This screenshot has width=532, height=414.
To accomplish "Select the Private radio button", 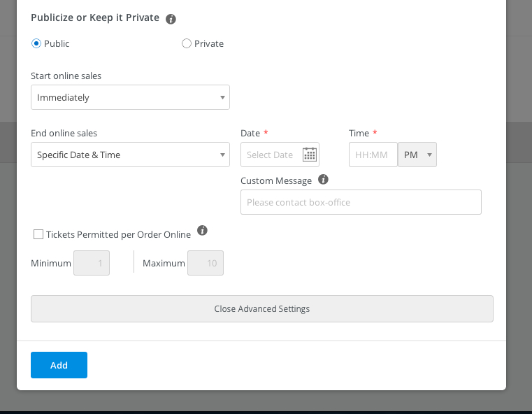I will coord(187,43).
